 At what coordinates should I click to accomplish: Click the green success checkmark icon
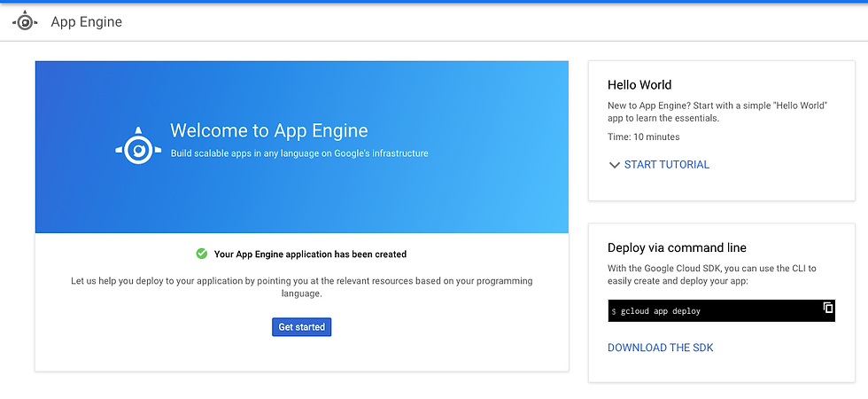[202, 254]
